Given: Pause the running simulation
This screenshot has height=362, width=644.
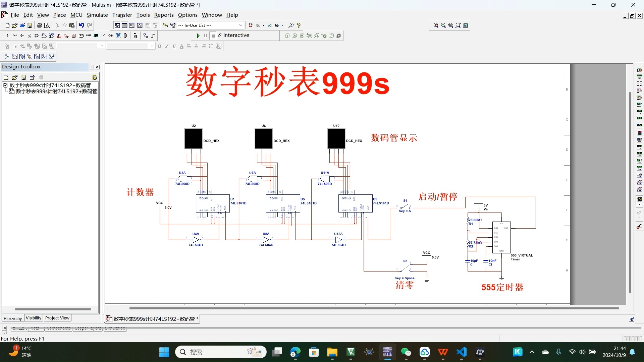Looking at the screenshot, I should pos(206,36).
